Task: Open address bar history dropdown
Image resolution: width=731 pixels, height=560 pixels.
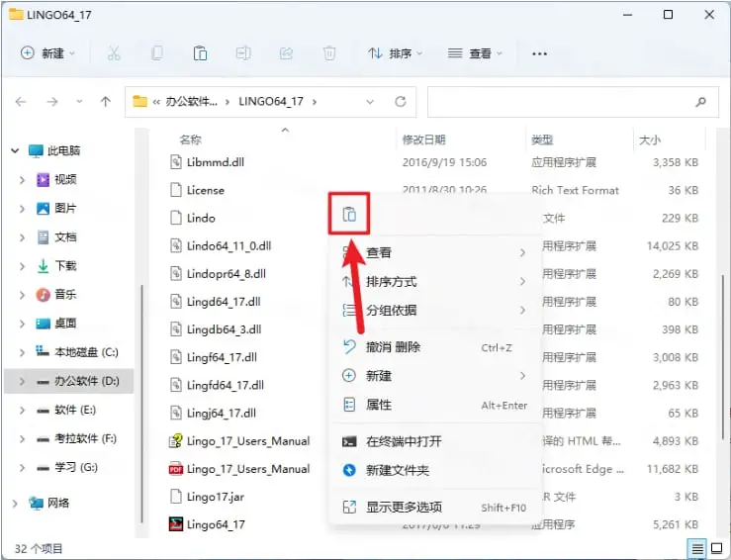Action: pyautogui.click(x=370, y=102)
